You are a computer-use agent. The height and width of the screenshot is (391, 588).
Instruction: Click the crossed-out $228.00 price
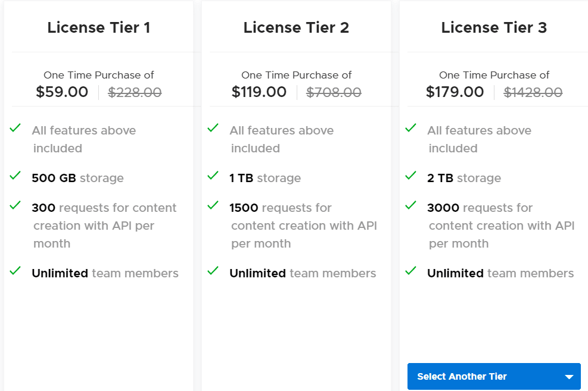135,93
